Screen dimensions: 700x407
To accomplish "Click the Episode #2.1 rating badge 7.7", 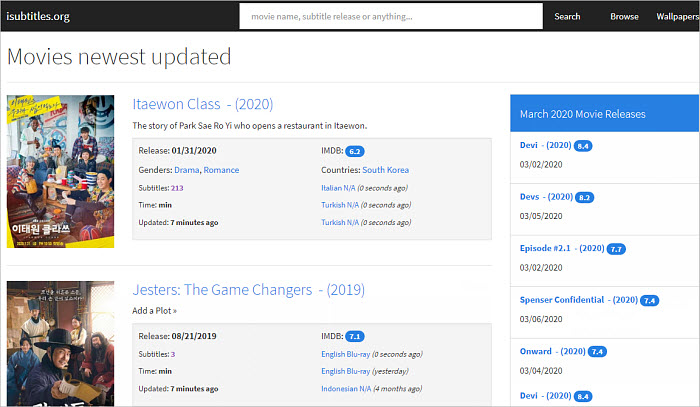I will [616, 249].
